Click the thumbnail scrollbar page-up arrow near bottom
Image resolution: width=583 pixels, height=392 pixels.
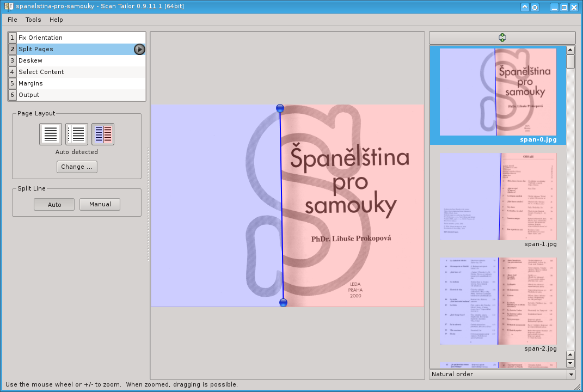[570, 355]
